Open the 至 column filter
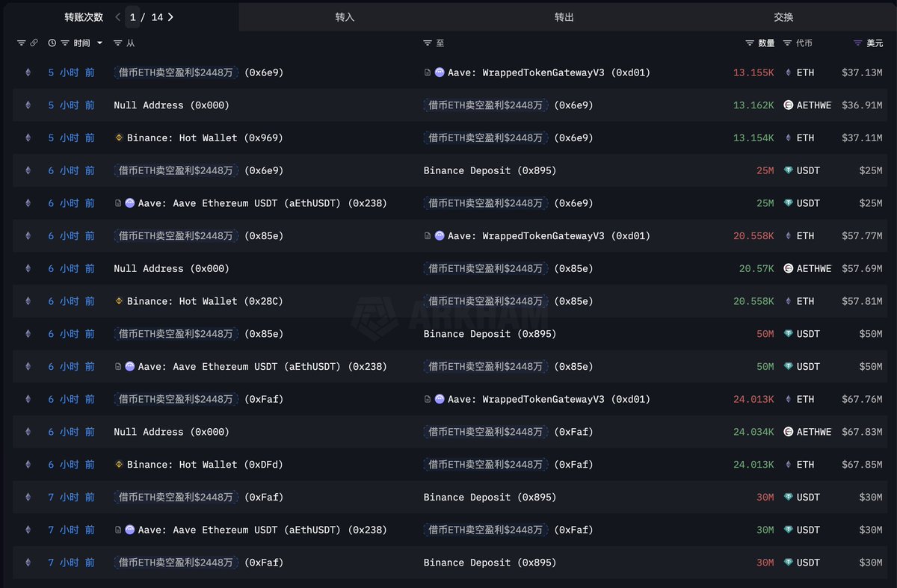Viewport: 897px width, 588px height. click(428, 43)
